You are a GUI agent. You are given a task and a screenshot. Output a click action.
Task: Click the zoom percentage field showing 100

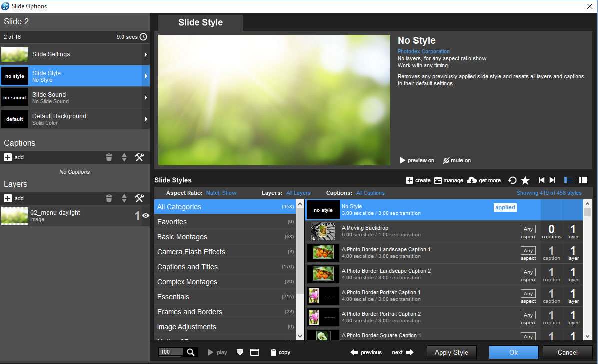[x=171, y=352]
